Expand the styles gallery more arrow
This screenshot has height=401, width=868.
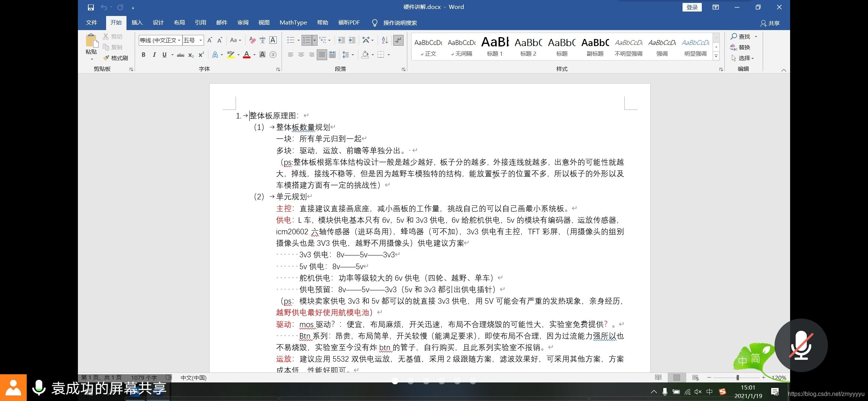click(x=716, y=56)
